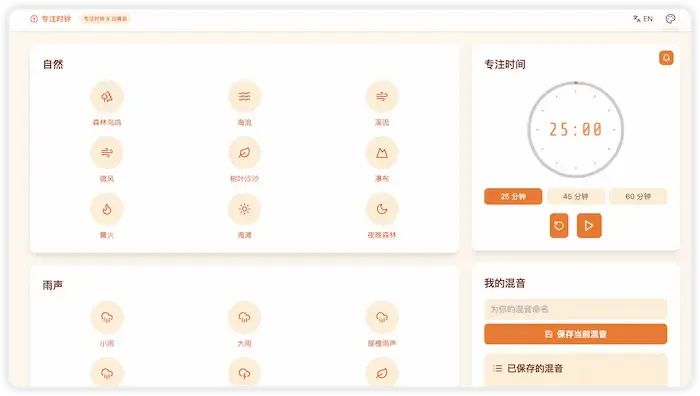
Task: Toggle the 微风 breeze wind icon
Action: tap(107, 153)
